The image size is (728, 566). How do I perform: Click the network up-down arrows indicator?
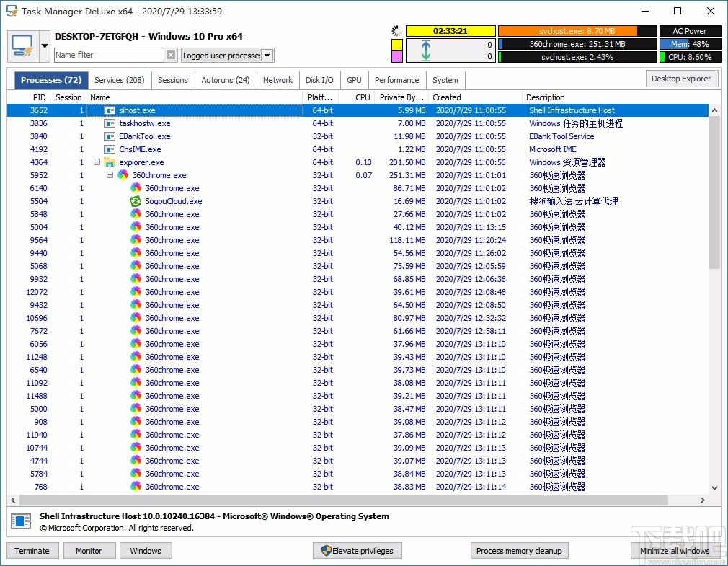[x=426, y=50]
